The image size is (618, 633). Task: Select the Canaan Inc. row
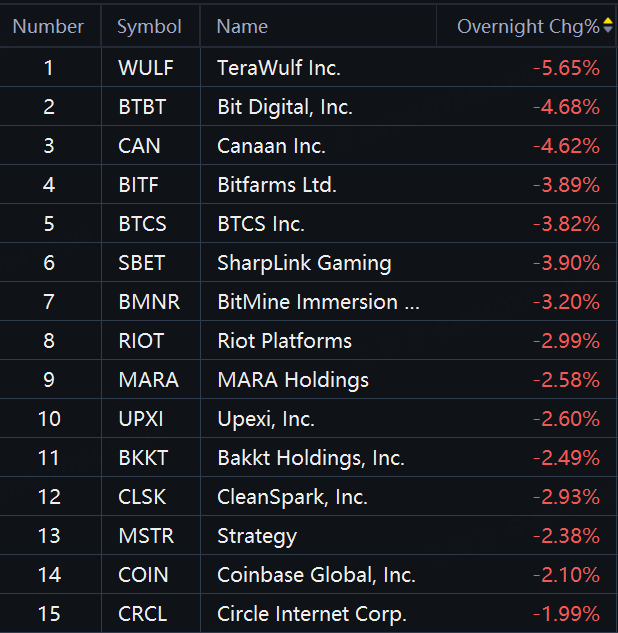click(x=309, y=146)
